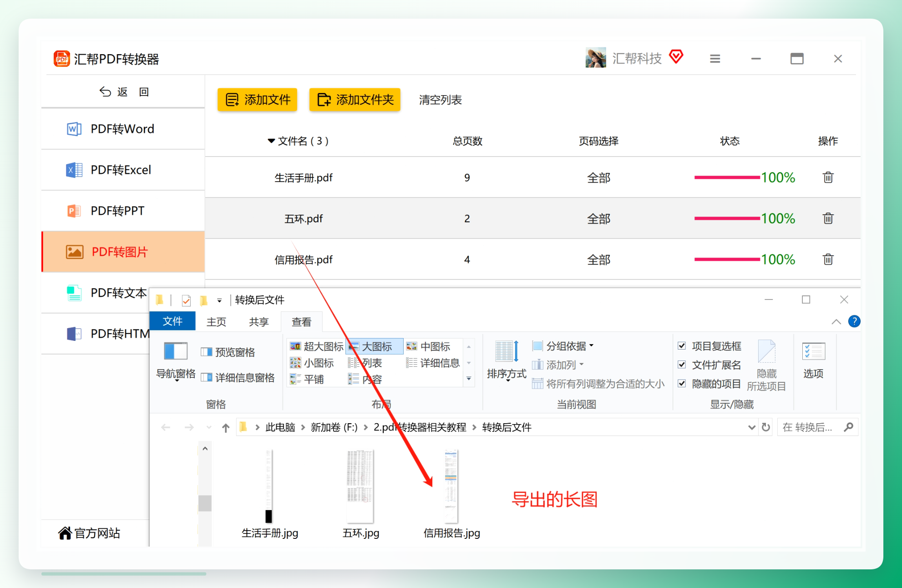Open the 文件 ribbon tab
Viewport: 902px width, 588px height.
pos(172,321)
